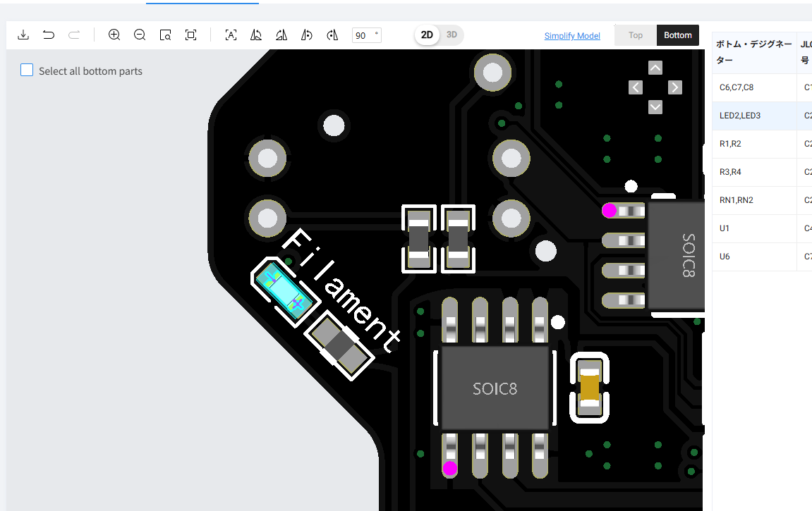The width and height of the screenshot is (812, 511).
Task: Select the Bottom layer tab
Action: tap(678, 35)
